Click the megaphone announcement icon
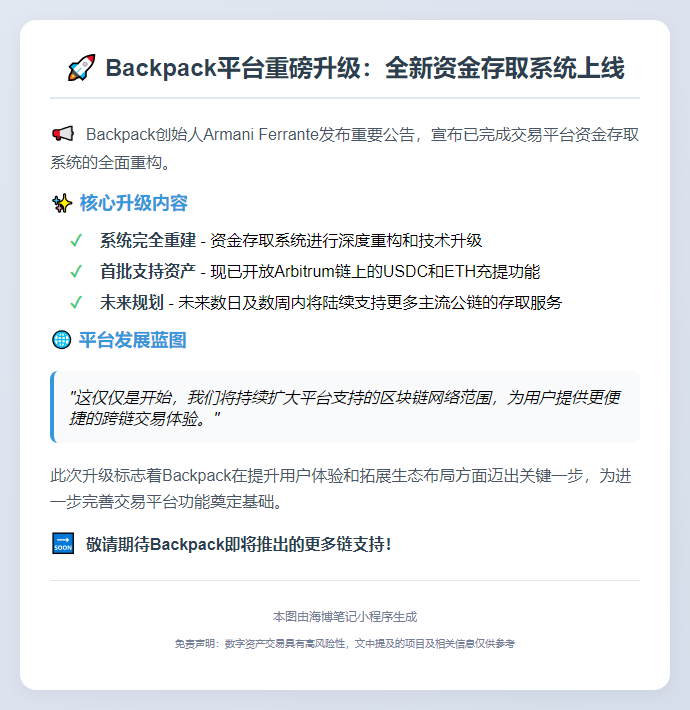The image size is (690, 710). (x=62, y=134)
